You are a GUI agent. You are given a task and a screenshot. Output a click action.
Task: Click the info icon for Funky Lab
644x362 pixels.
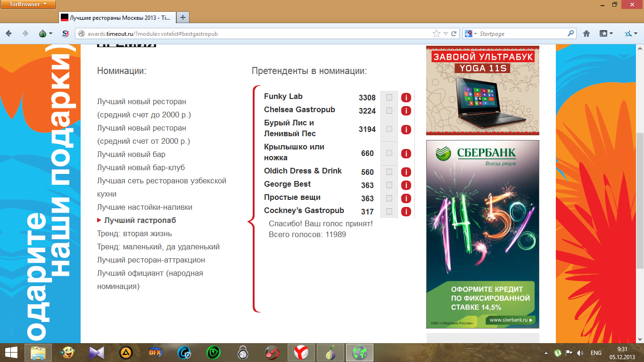406,98
